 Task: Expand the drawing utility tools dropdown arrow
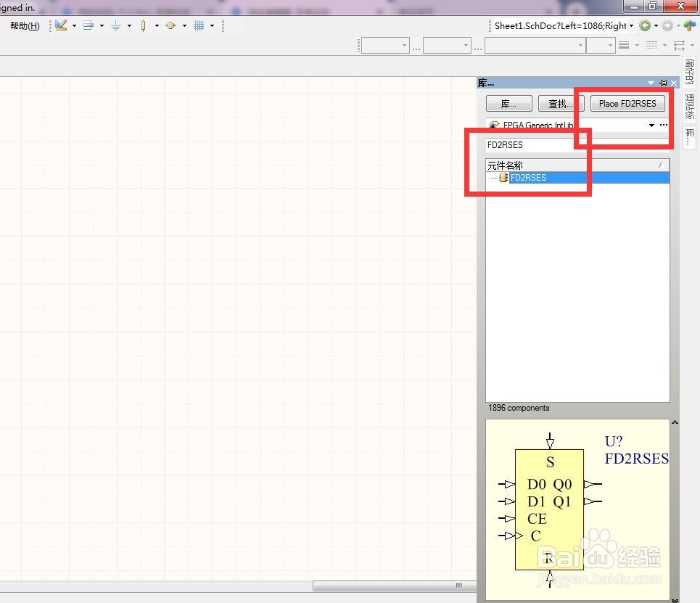[x=74, y=26]
